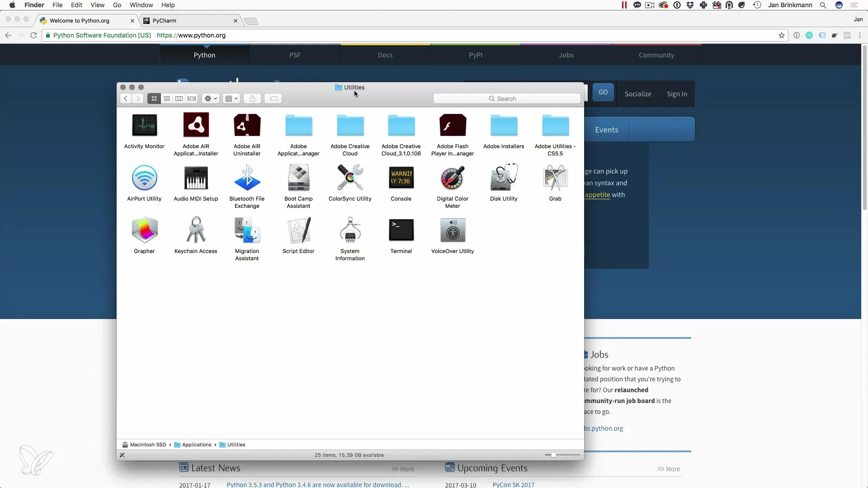Open the View menu

pyautogui.click(x=97, y=5)
